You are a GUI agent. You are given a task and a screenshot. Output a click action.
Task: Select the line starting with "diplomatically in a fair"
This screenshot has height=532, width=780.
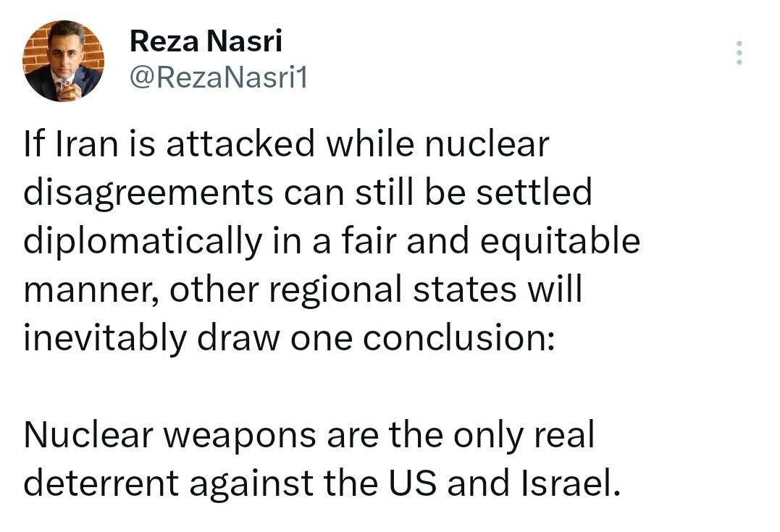[x=332, y=242]
